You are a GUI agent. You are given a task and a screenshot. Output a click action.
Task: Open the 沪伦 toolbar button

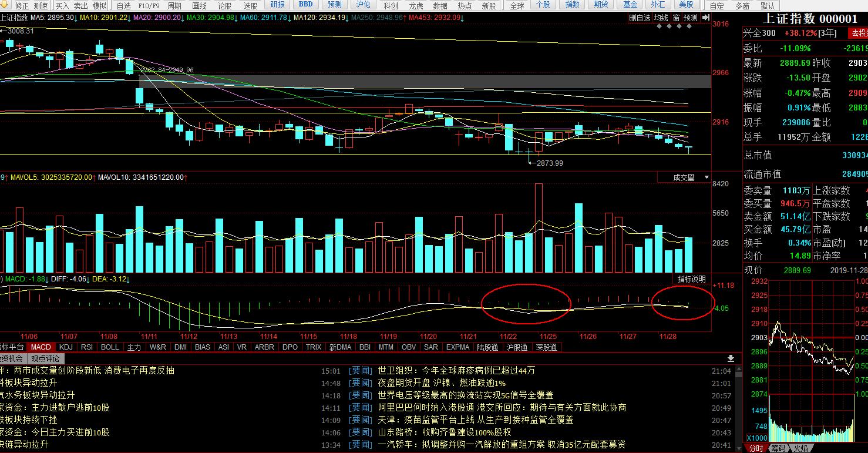364,5
